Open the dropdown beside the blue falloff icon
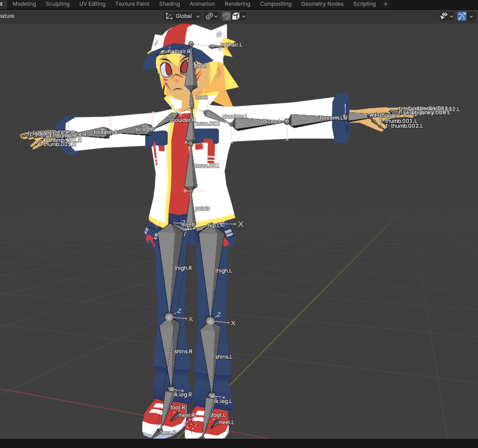 tap(472, 16)
